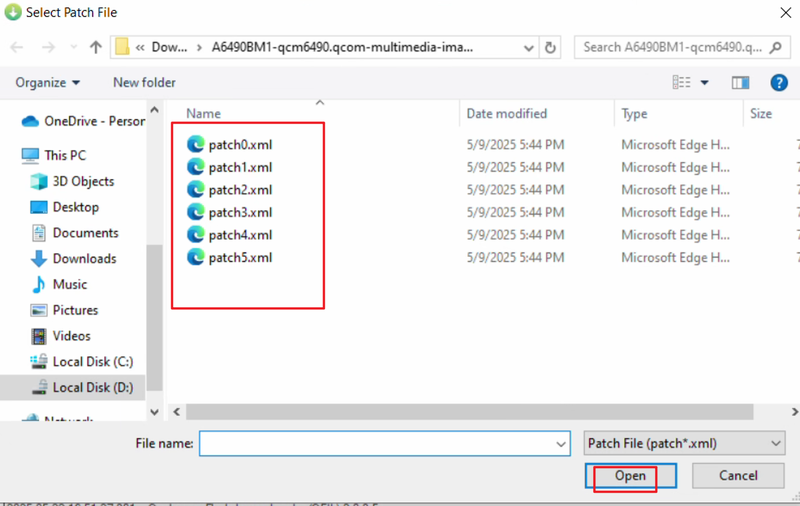Open Desktop in navigation pane
This screenshot has height=506, width=800.
point(64,207)
